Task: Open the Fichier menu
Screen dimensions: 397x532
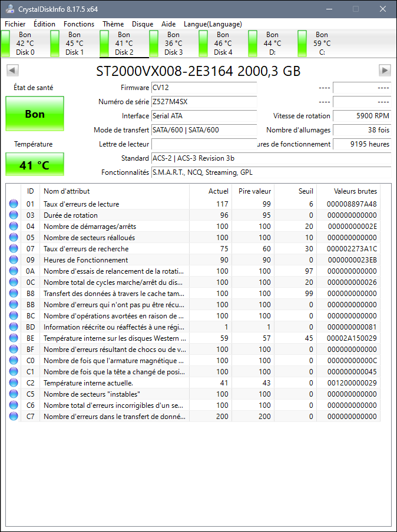Action: coord(15,24)
